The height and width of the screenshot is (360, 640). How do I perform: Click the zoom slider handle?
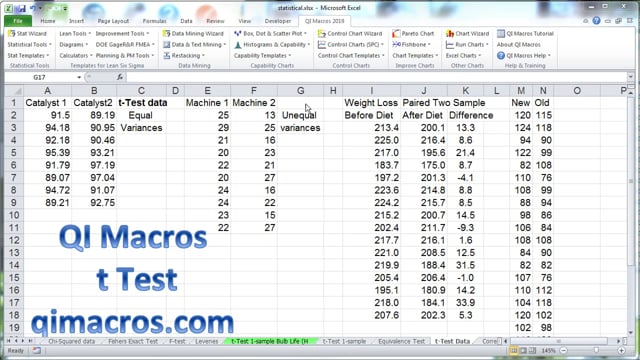point(596,350)
